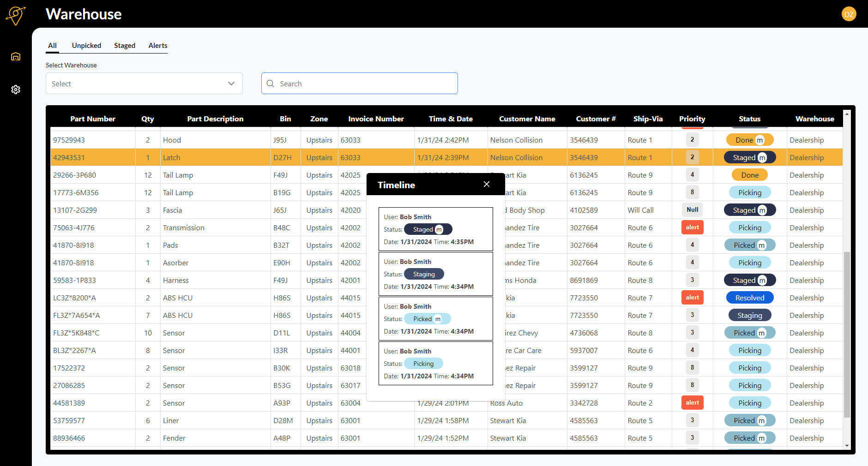The height and width of the screenshot is (466, 868).
Task: Open the Select Warehouse dropdown
Action: (x=144, y=84)
